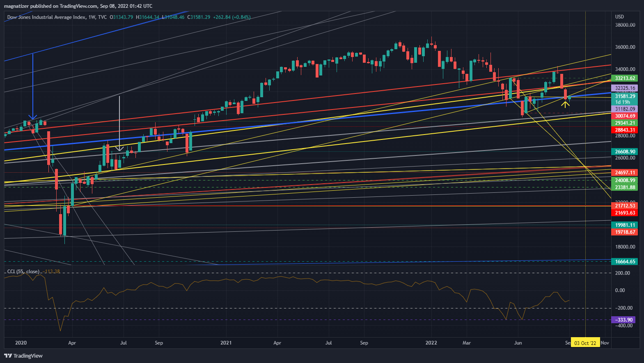Click the magnatizer published on TradingView.com text
Image resolution: width=644 pixels, height=363 pixels.
point(78,6)
